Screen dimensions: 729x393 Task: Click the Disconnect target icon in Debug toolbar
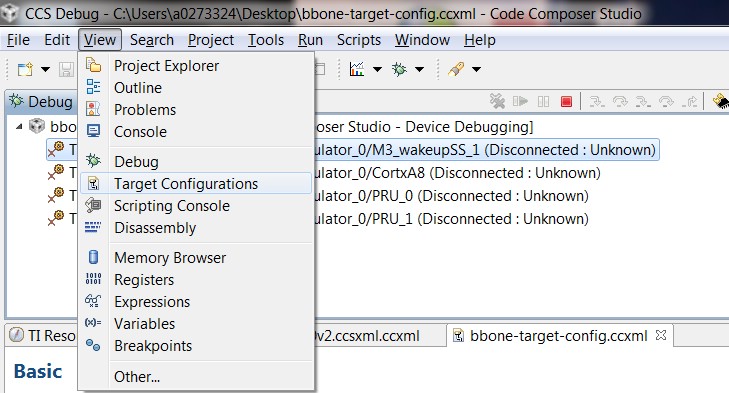click(x=497, y=101)
